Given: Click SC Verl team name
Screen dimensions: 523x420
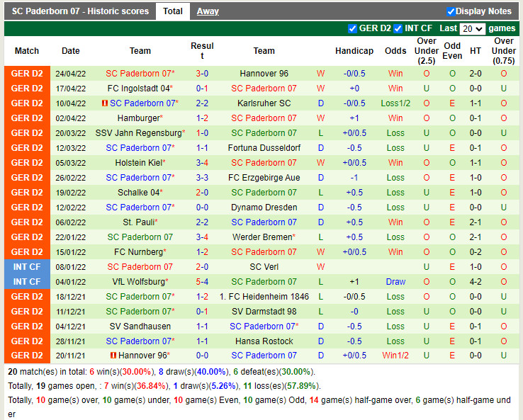Looking at the screenshot, I should click(x=264, y=267).
